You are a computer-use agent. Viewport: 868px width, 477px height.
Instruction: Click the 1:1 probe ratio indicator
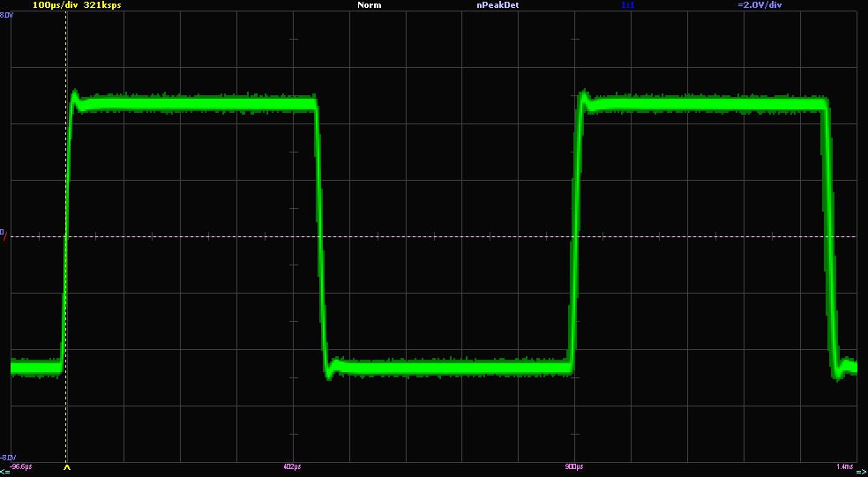point(628,5)
